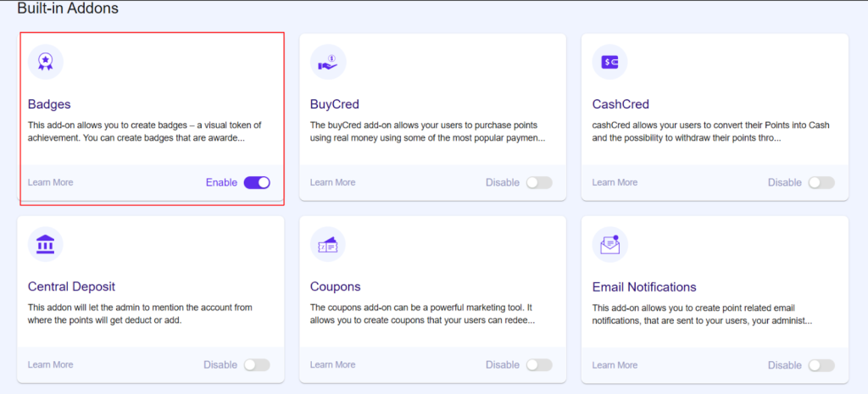Toggle on the Central Deposit addon
The image size is (868, 394).
256,364
